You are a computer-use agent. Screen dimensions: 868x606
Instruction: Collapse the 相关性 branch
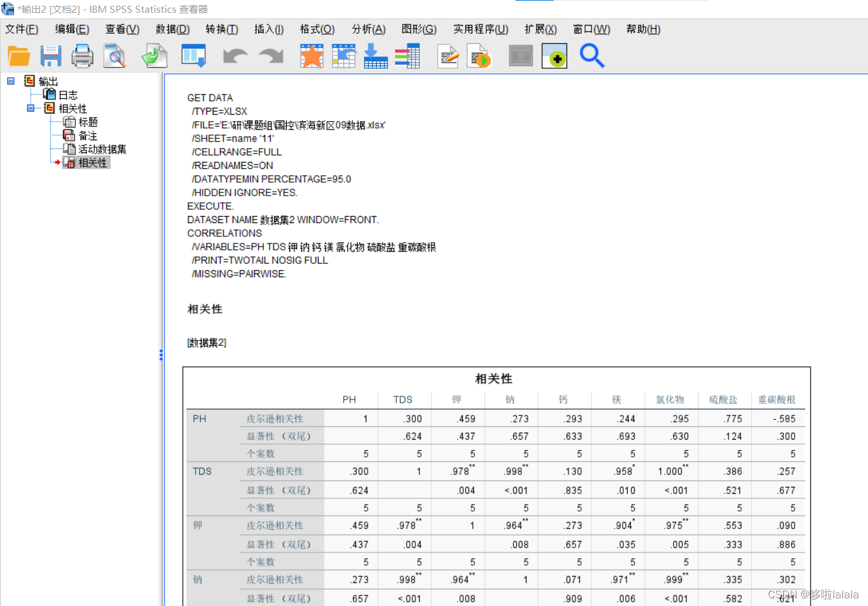tap(30, 108)
